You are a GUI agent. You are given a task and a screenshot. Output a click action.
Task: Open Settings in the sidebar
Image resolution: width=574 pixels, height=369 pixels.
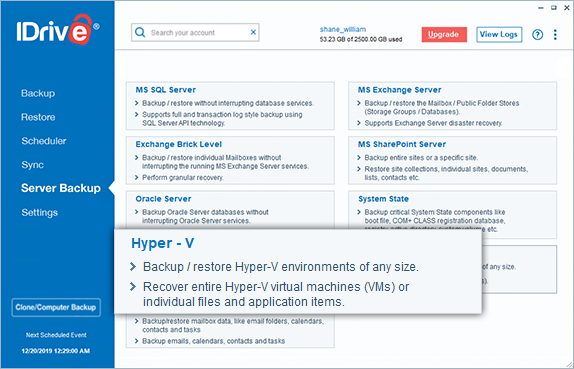39,212
